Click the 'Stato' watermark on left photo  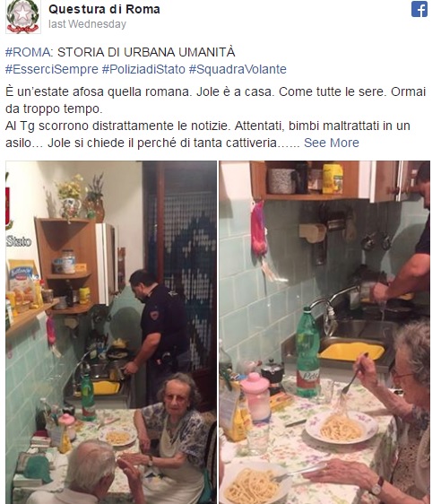coord(19,241)
